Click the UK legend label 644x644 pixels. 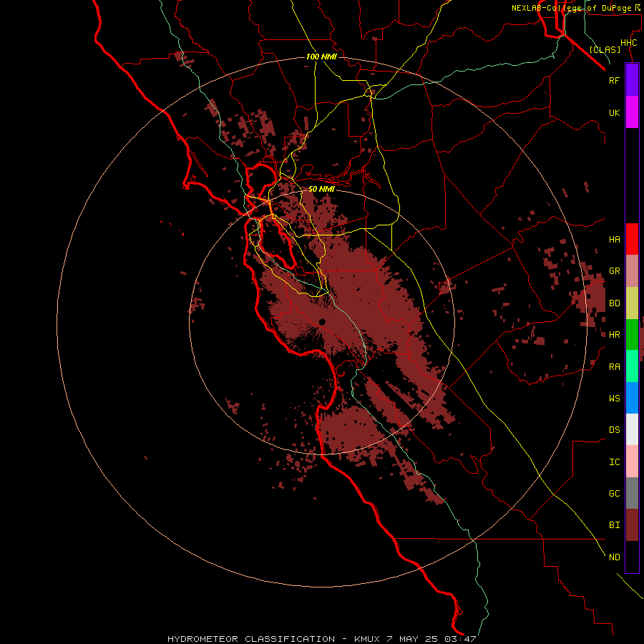(x=615, y=112)
